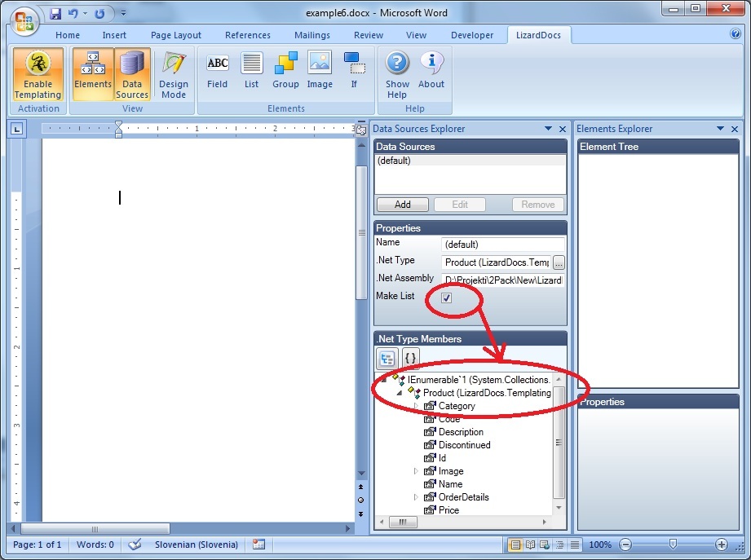The image size is (751, 560).
Task: Select the Price member
Action: pyautogui.click(x=448, y=510)
